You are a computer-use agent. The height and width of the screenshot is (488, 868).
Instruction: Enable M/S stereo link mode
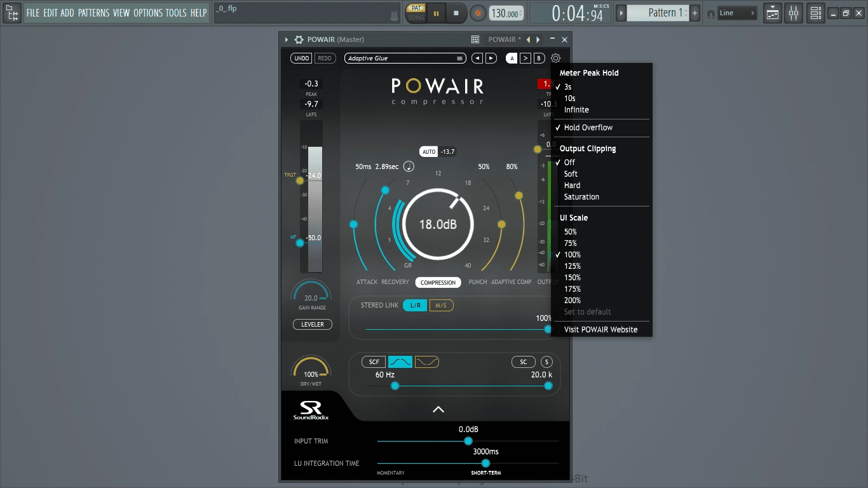point(441,306)
